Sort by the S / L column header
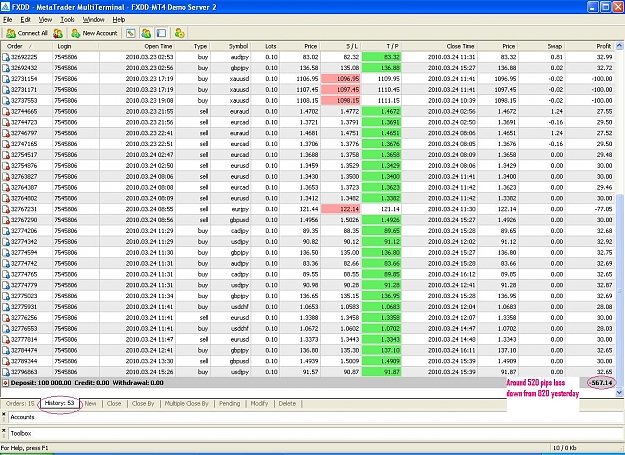This screenshot has width=625, height=455. coord(341,46)
